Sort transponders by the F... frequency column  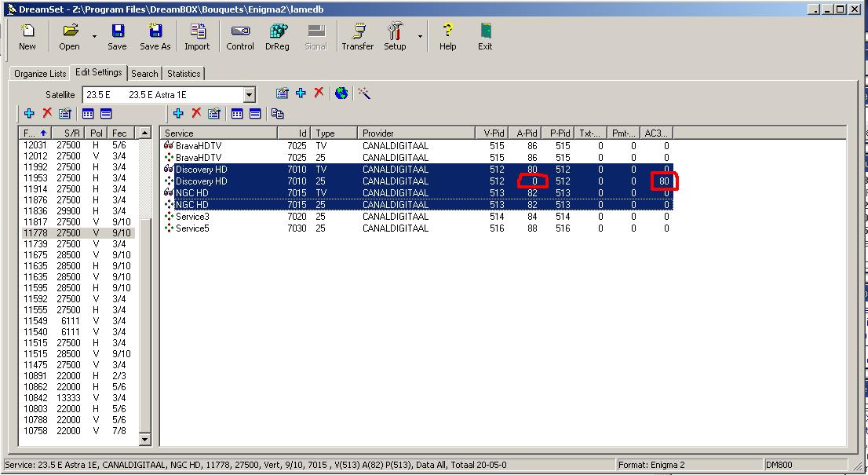coord(35,133)
